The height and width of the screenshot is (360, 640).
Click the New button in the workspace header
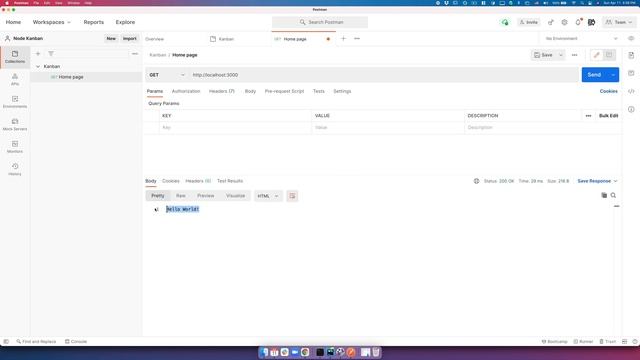coord(111,38)
